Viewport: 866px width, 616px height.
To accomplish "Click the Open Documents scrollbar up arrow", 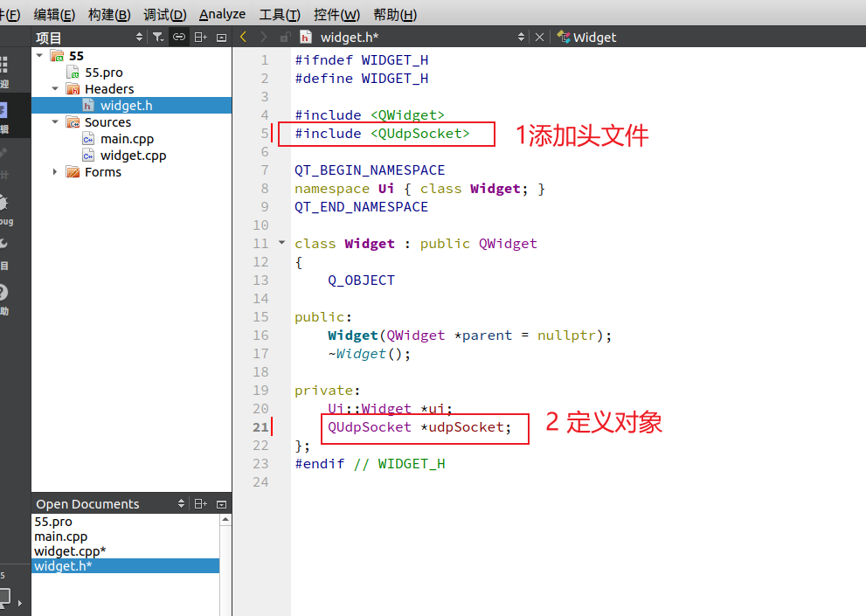I will [x=225, y=519].
